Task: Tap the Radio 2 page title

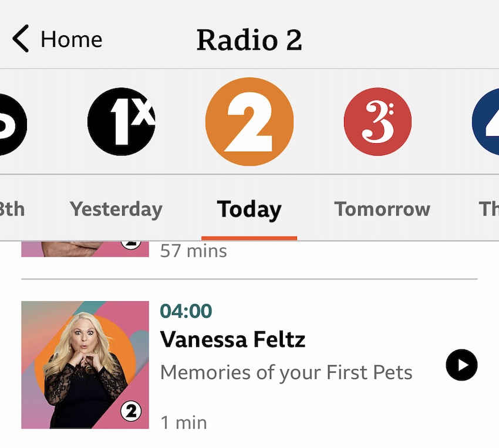Action: pyautogui.click(x=249, y=39)
